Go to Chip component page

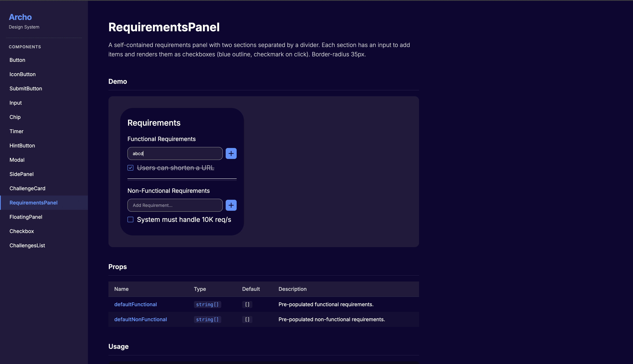(15, 117)
